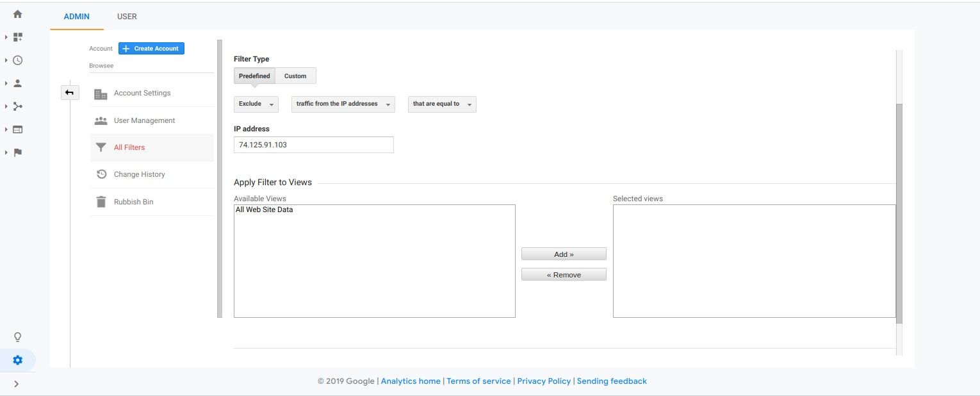Click the '© 2019 Google' footer text

coord(346,381)
